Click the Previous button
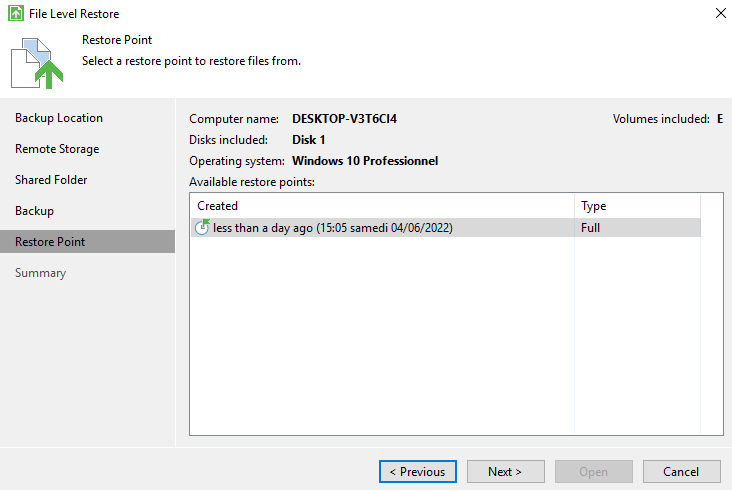The height and width of the screenshot is (490, 732). 418,471
